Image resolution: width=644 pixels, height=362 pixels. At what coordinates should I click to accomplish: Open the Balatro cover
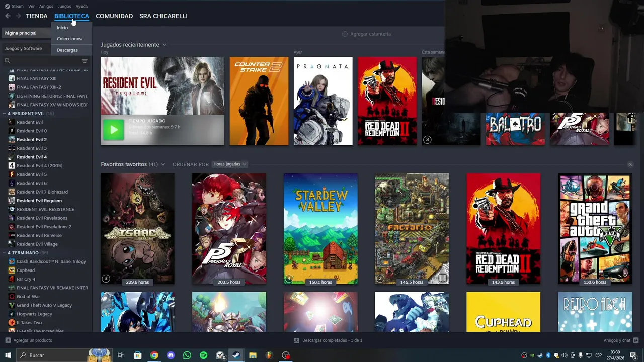pos(515,129)
